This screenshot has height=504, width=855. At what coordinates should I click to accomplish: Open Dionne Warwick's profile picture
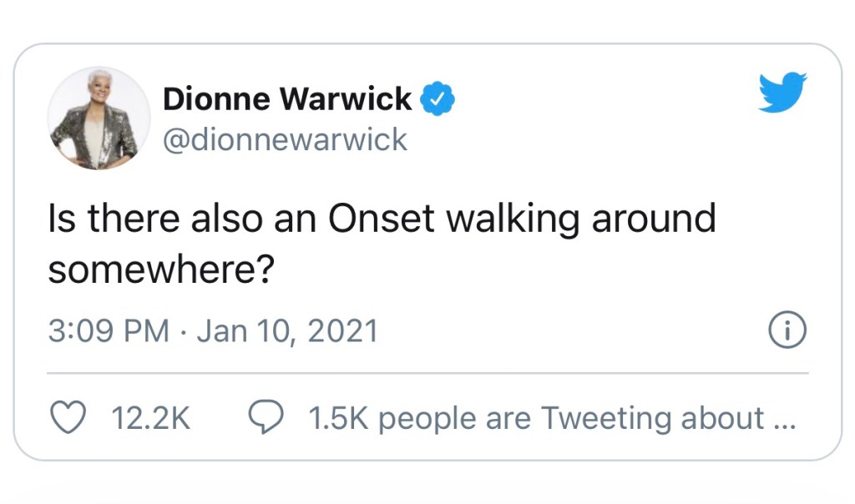coord(93,119)
